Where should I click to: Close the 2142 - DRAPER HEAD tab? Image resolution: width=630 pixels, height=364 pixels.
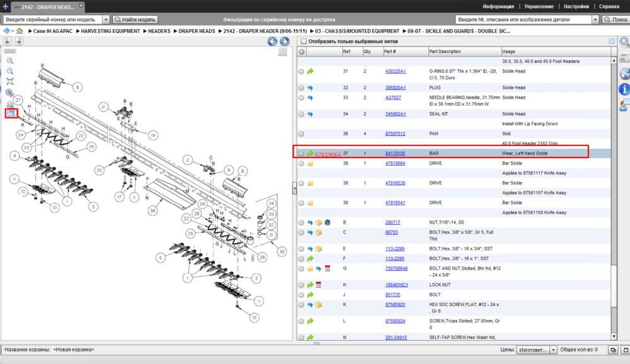pyautogui.click(x=81, y=6)
